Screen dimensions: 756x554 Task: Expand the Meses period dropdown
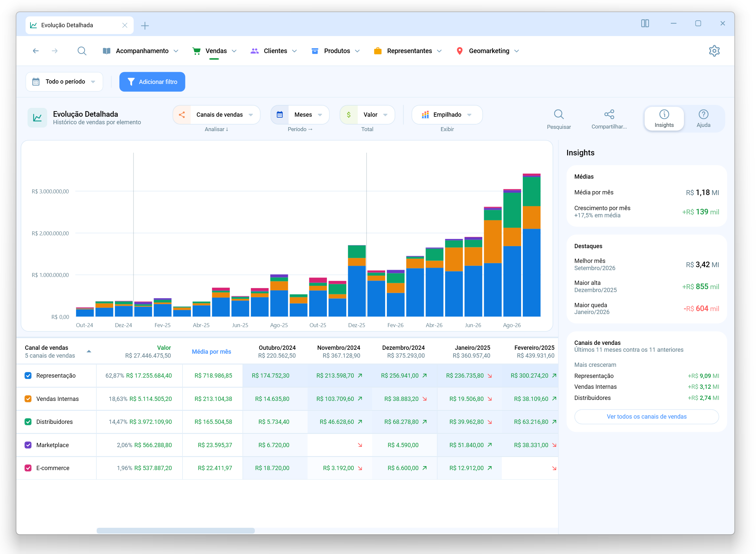[300, 115]
